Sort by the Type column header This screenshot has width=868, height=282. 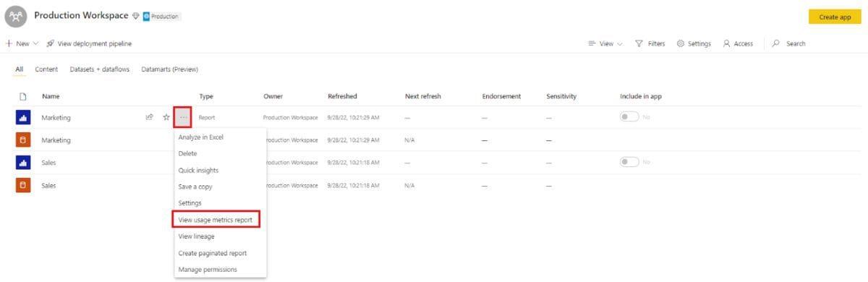(x=206, y=96)
